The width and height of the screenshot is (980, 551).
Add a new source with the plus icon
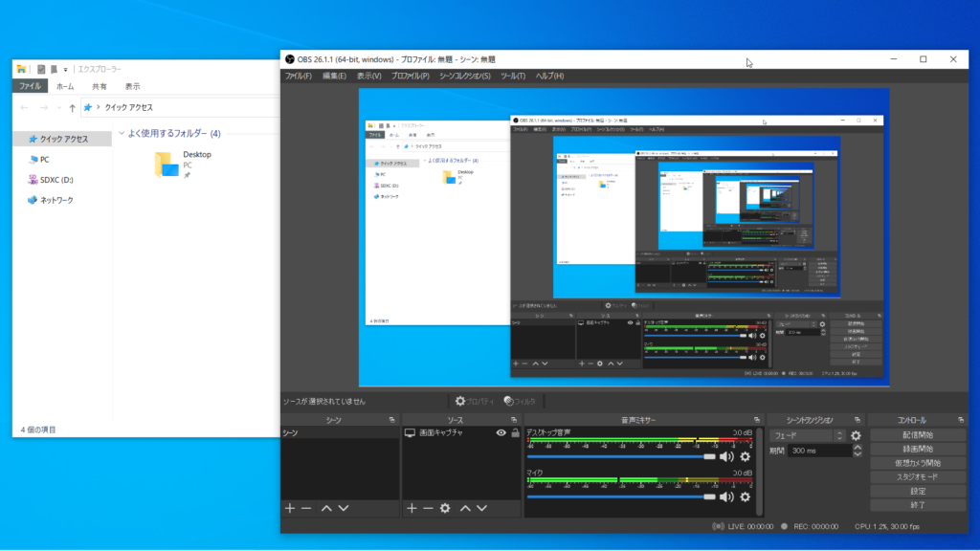click(x=412, y=509)
